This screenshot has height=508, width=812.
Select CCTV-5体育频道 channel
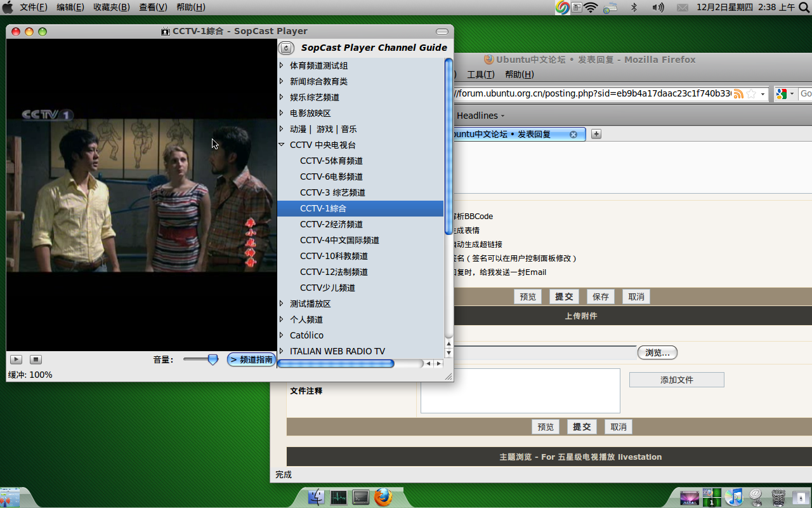tap(332, 161)
